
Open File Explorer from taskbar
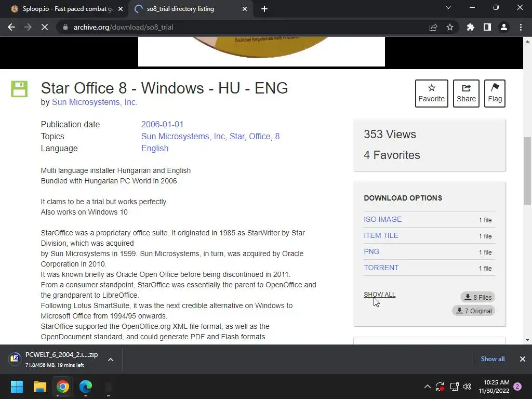39,387
